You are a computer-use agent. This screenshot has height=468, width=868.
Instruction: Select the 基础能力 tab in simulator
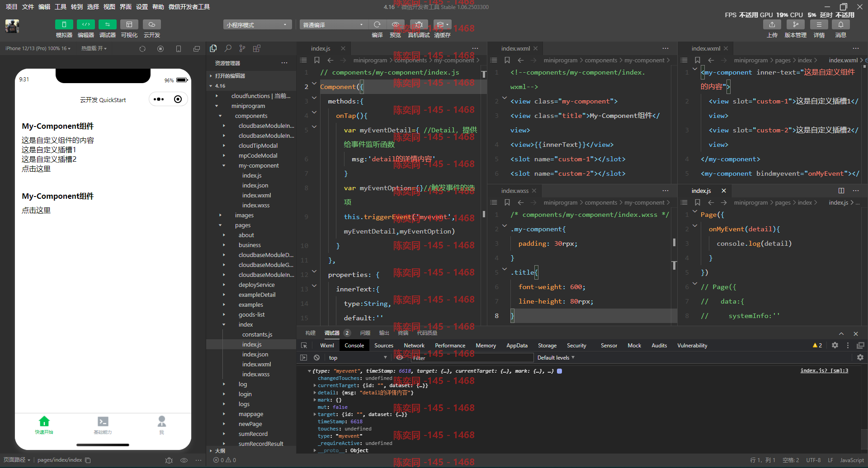103,425
